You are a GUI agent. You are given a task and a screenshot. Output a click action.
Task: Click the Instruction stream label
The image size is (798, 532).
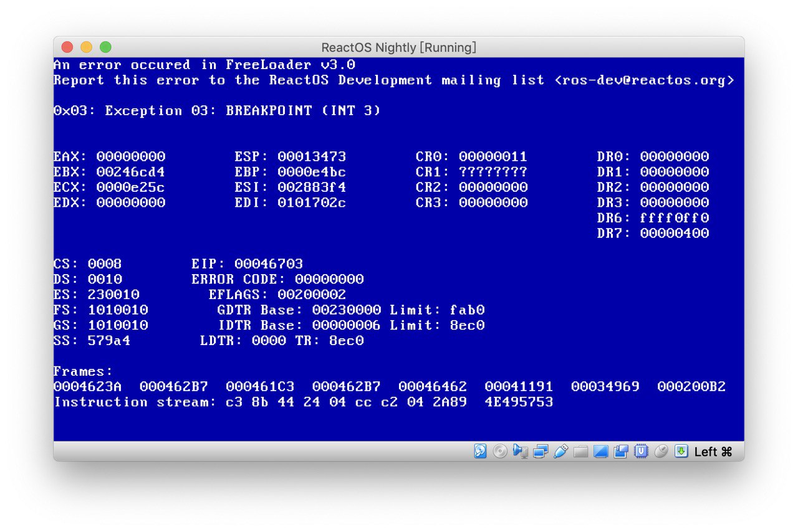(135, 402)
